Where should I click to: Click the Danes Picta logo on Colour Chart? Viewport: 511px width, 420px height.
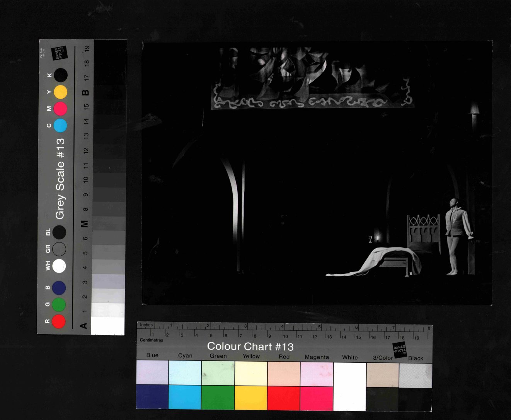click(x=399, y=350)
